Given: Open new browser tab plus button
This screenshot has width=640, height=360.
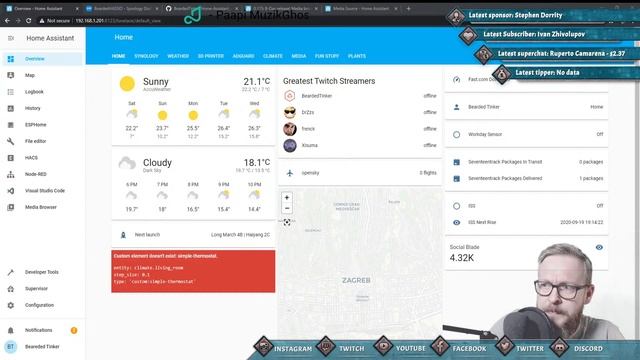Looking at the screenshot, I should point(408,8).
